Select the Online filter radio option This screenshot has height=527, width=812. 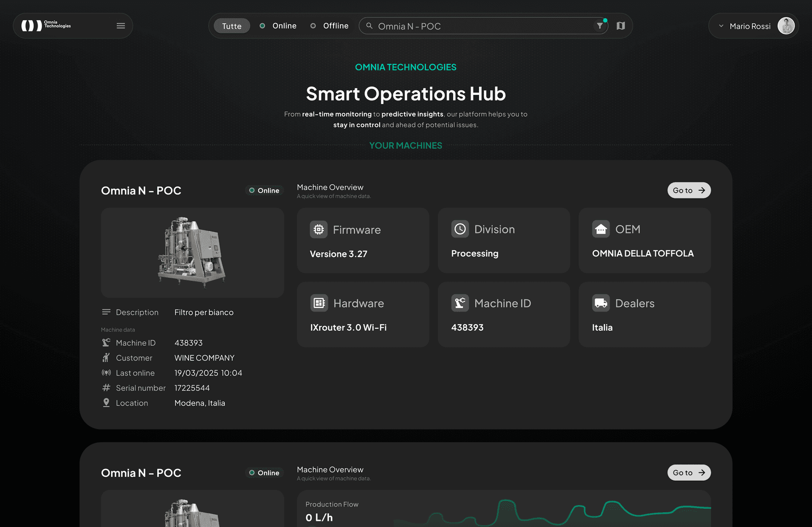coord(278,26)
